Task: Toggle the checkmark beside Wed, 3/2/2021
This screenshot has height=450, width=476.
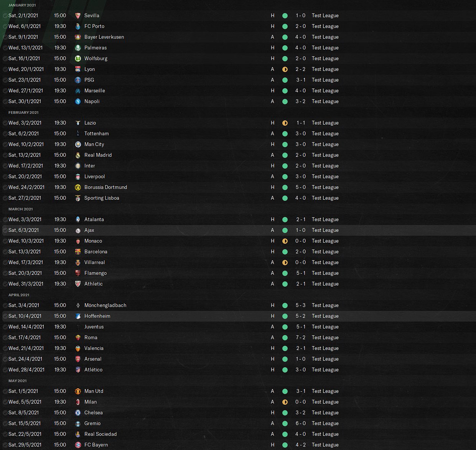Action: click(5, 123)
